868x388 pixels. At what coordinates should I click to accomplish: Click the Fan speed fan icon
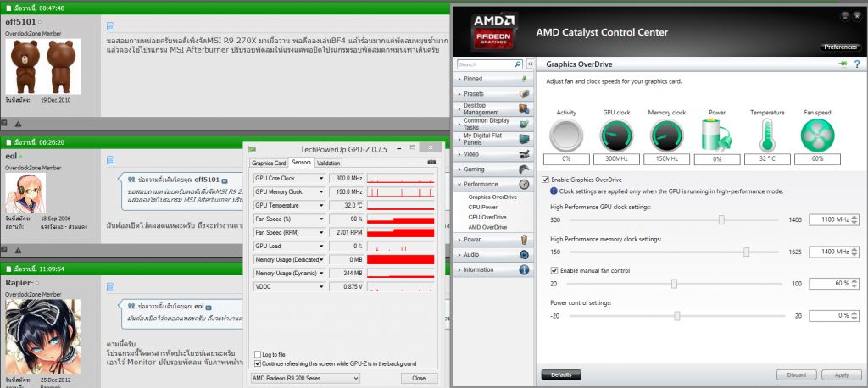[x=818, y=136]
